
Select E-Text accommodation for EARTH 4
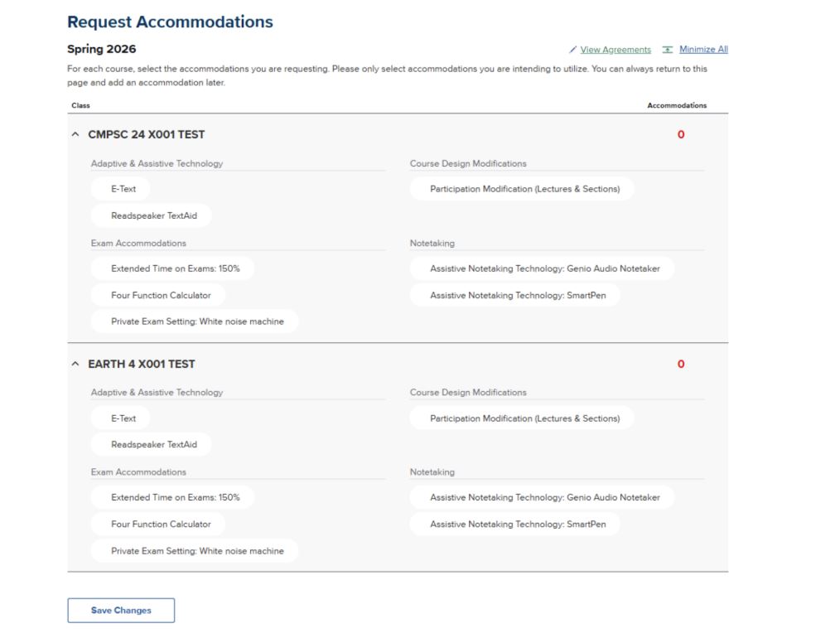pos(121,418)
